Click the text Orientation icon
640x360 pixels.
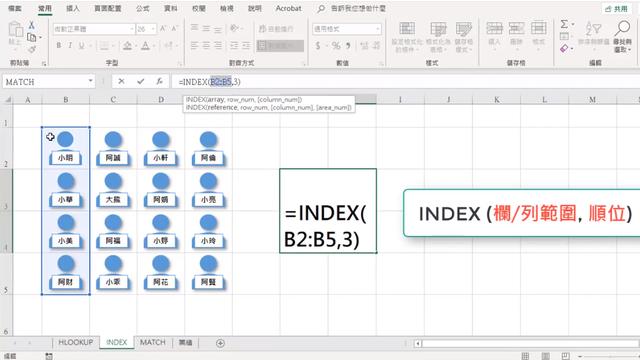(x=235, y=28)
